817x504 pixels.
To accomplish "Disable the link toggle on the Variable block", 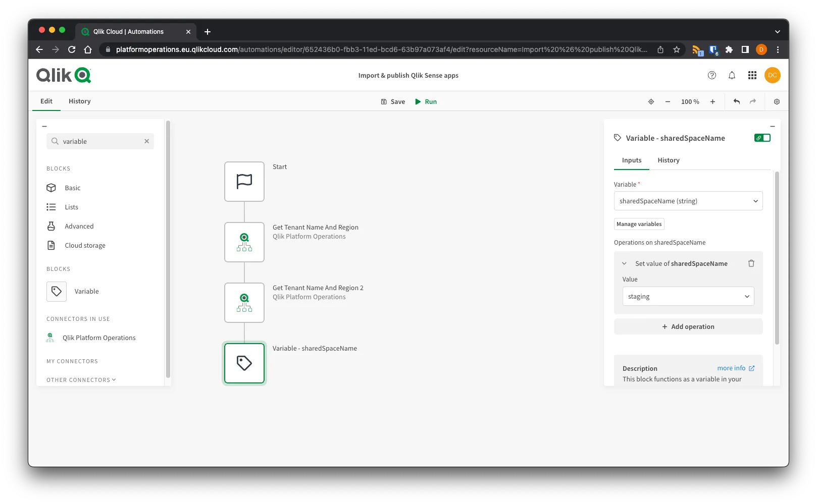I will click(x=762, y=137).
